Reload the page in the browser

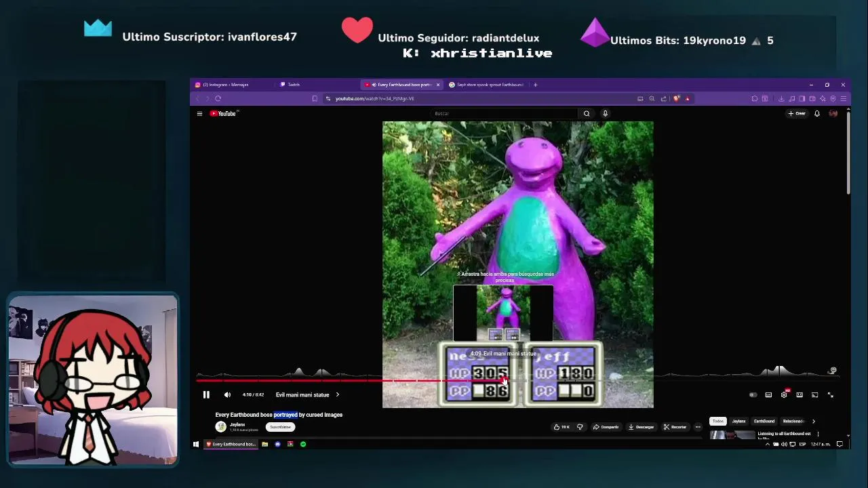coord(218,98)
